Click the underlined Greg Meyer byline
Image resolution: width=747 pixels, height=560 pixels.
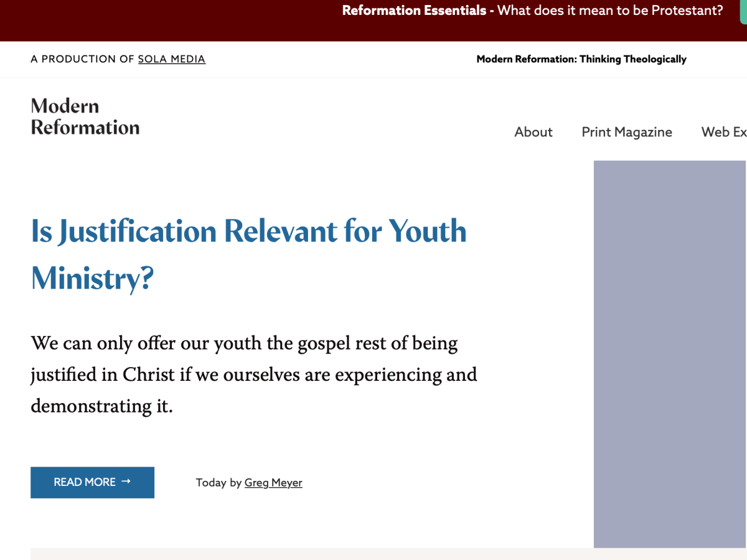pos(273,482)
